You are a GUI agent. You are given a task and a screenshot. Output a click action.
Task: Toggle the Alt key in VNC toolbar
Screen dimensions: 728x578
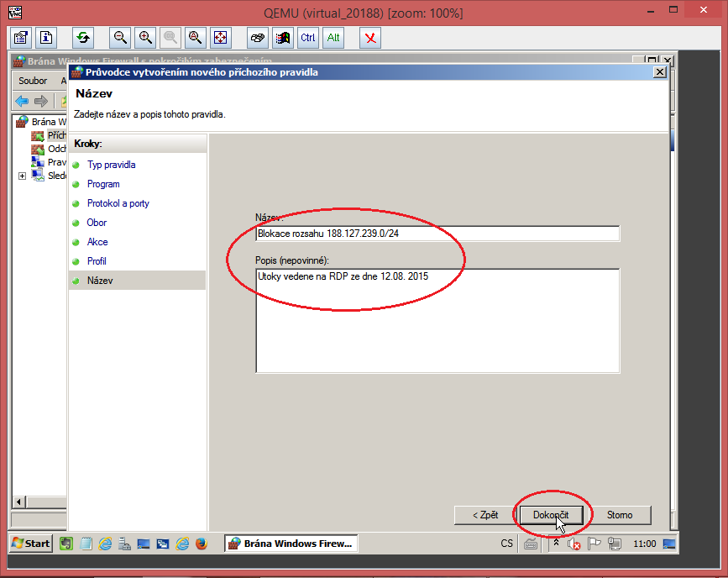click(x=333, y=38)
